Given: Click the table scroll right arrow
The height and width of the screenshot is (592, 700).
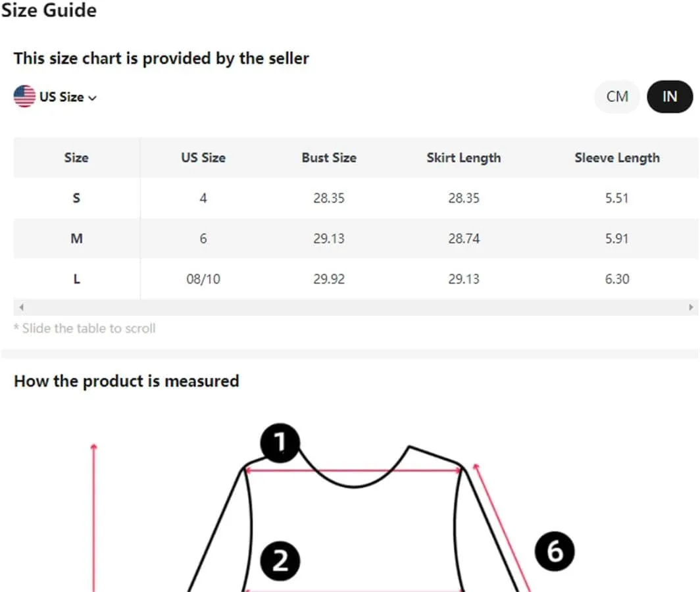Looking at the screenshot, I should (x=691, y=307).
